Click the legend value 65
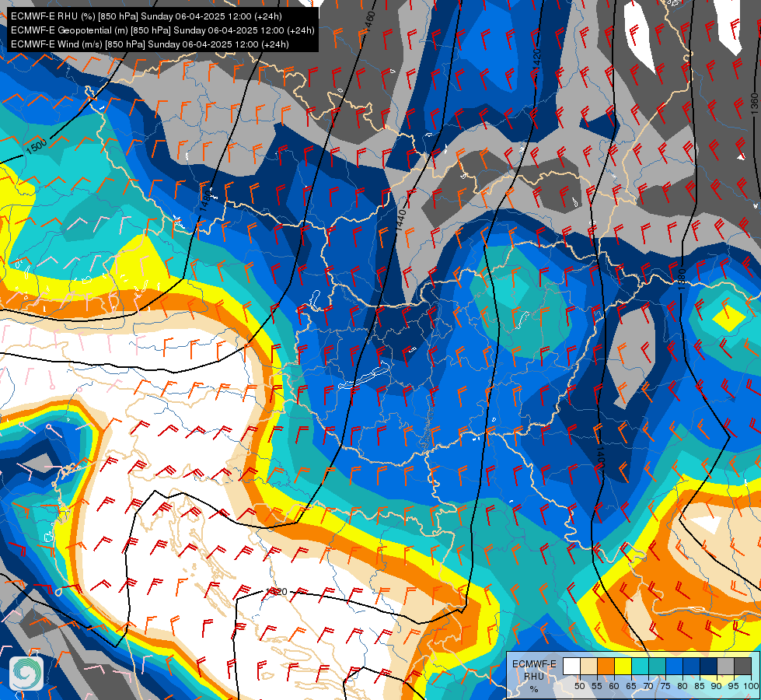 coord(631,686)
